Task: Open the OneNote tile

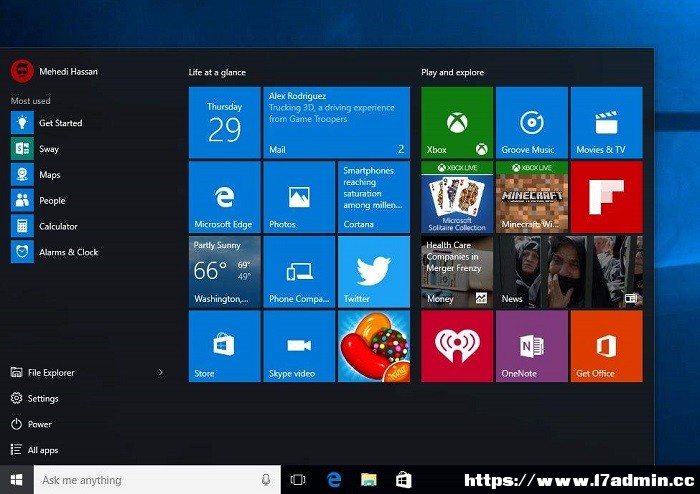Action: coord(532,346)
